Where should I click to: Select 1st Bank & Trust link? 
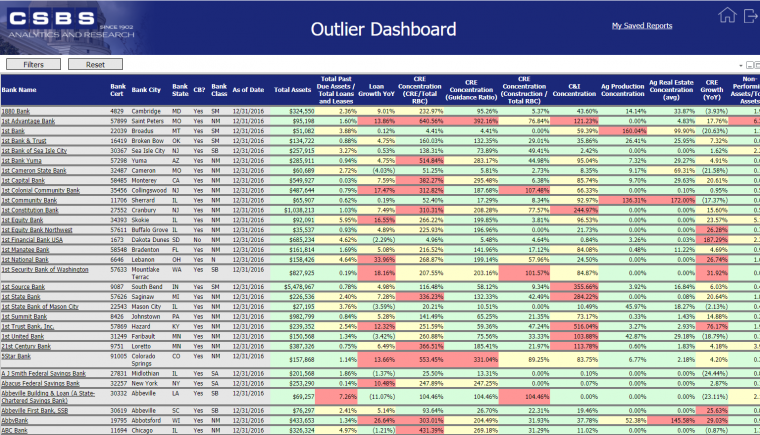(x=24, y=141)
